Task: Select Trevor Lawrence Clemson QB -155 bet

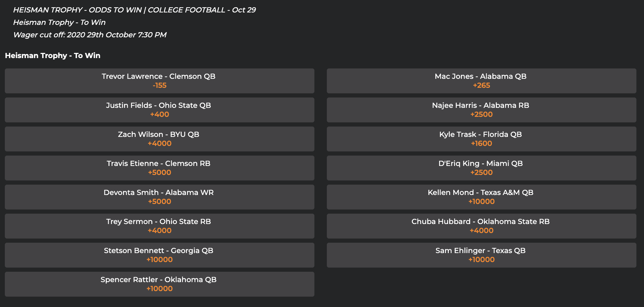Action: (x=159, y=81)
